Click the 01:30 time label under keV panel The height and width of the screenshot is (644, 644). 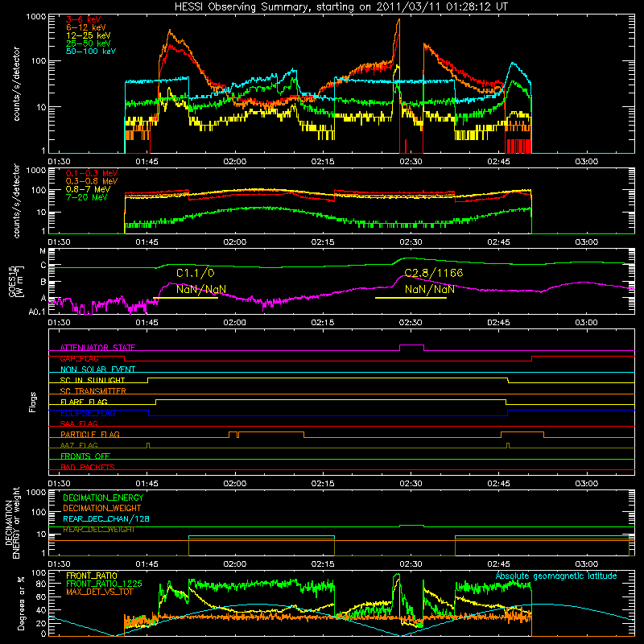point(59,162)
